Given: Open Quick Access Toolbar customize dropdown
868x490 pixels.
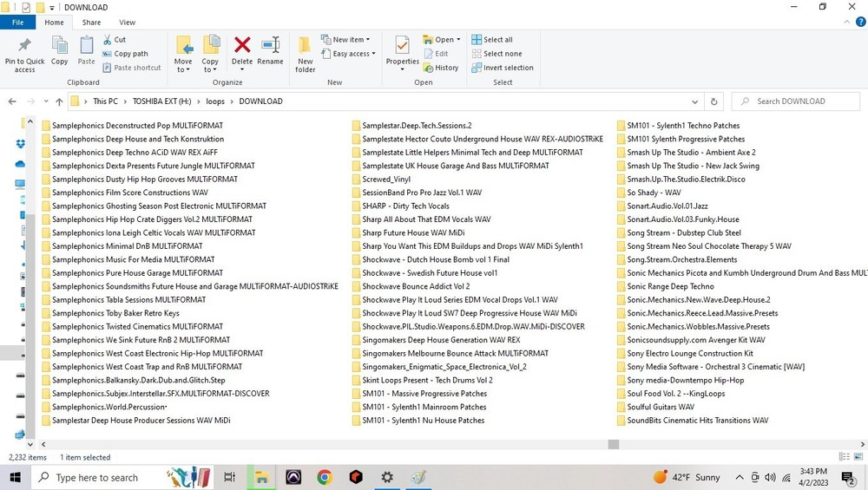Looking at the screenshot, I should coord(52,8).
